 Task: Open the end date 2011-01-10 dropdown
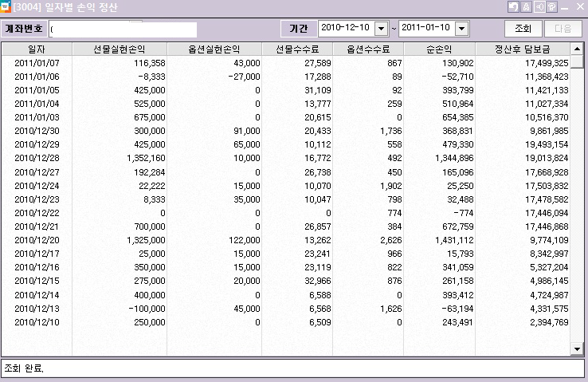[461, 29]
